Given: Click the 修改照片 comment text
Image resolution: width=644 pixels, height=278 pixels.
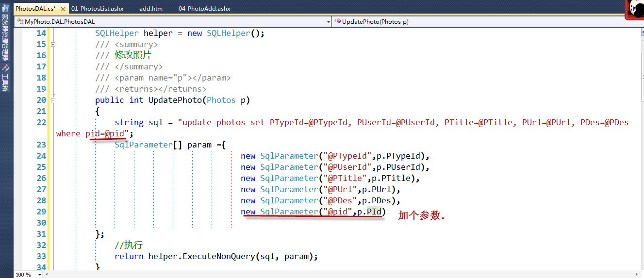Looking at the screenshot, I should (133, 55).
